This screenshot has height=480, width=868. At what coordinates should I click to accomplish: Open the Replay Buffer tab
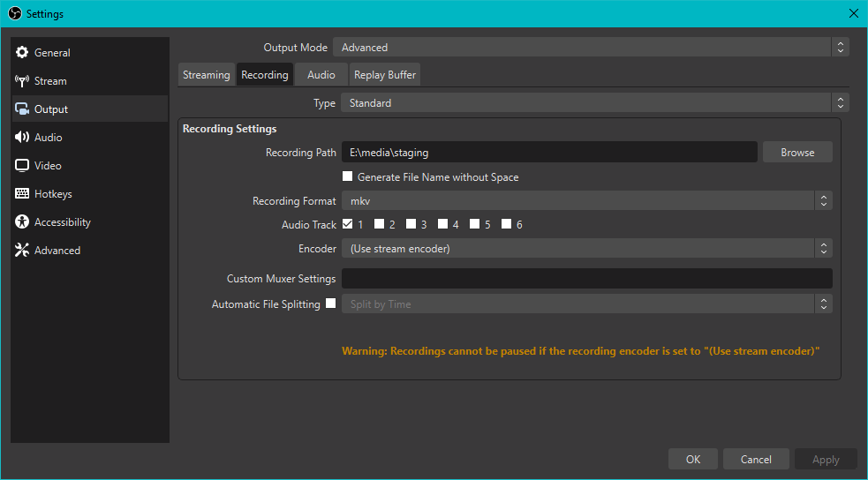coord(384,75)
